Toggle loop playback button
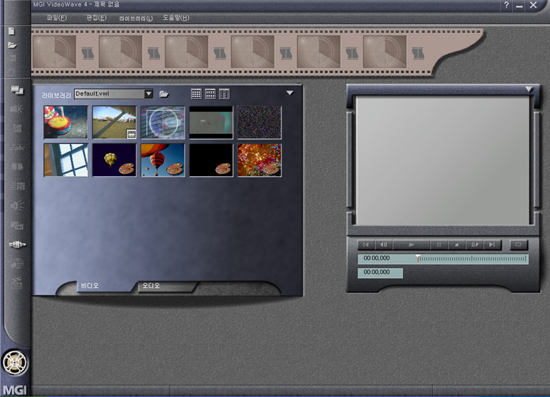Viewport: 550px width, 397px height. (518, 244)
